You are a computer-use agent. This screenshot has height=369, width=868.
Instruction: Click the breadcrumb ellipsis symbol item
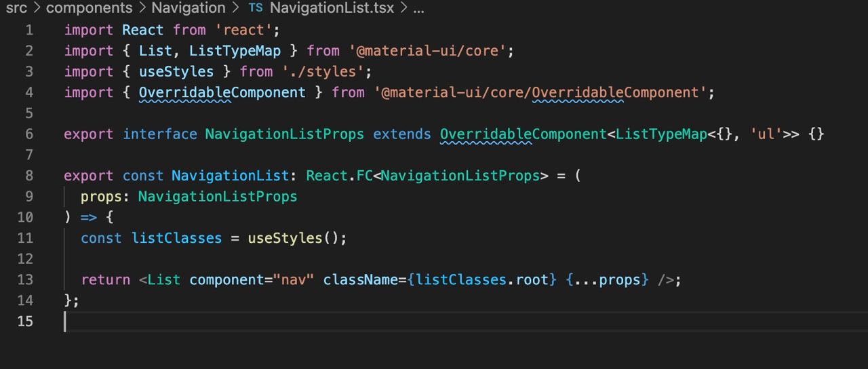[x=418, y=8]
